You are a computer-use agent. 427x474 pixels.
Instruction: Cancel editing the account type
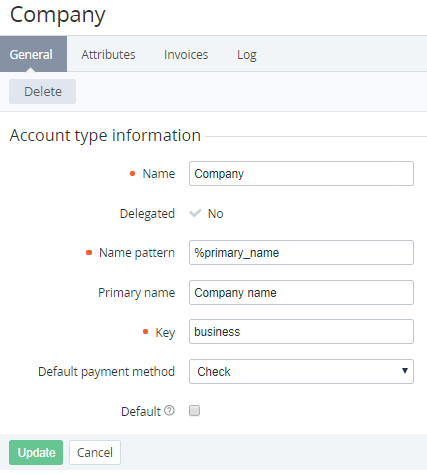[95, 452]
